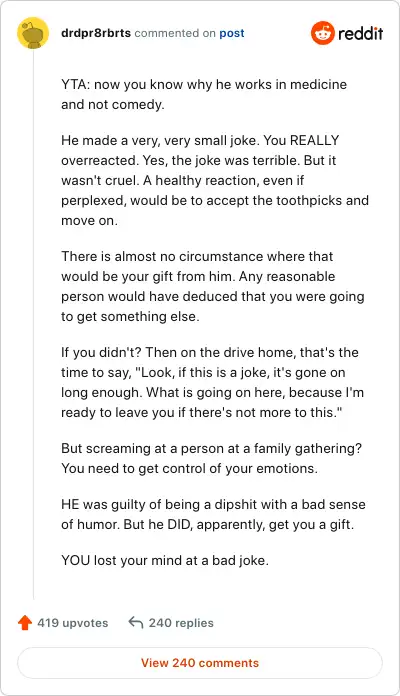
Task: Click the reply arrow icon
Action: (135, 623)
